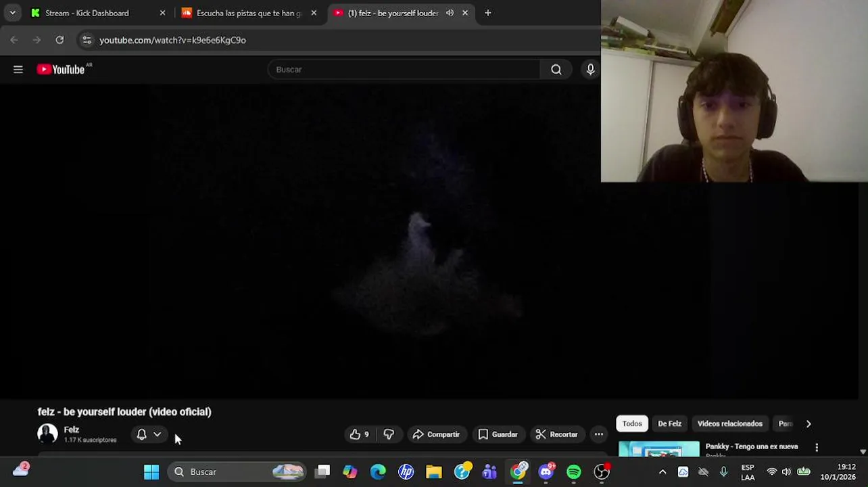Click the tray microphone icon
Viewport: 868px width, 487px height.
pyautogui.click(x=723, y=471)
